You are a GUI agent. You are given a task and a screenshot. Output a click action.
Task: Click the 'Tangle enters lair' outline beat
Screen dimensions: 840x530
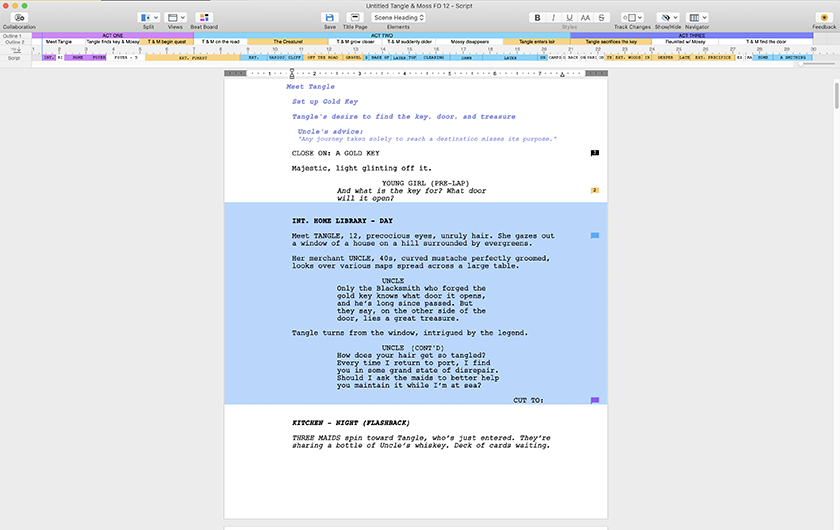[536, 42]
